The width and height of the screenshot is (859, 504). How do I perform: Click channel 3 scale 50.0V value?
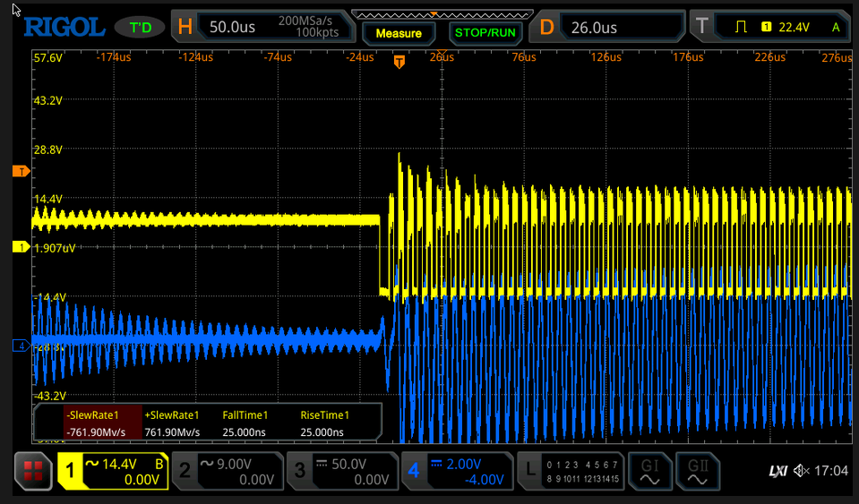click(x=349, y=464)
